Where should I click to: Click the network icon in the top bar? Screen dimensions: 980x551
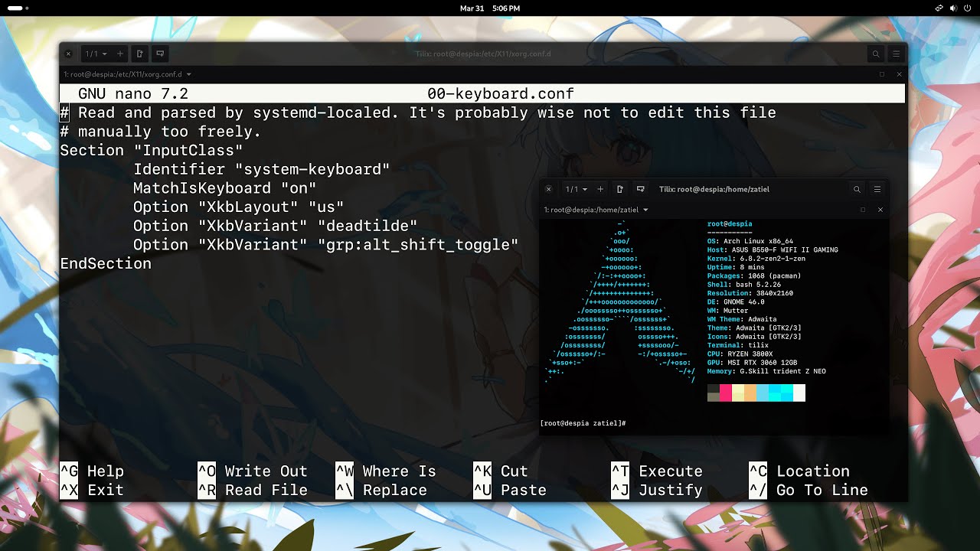(x=939, y=8)
